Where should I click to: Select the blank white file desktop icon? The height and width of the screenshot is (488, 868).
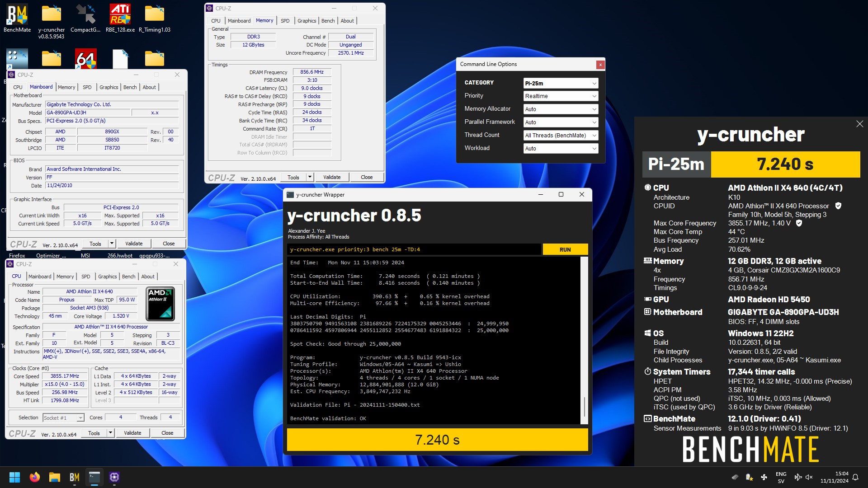coord(120,59)
